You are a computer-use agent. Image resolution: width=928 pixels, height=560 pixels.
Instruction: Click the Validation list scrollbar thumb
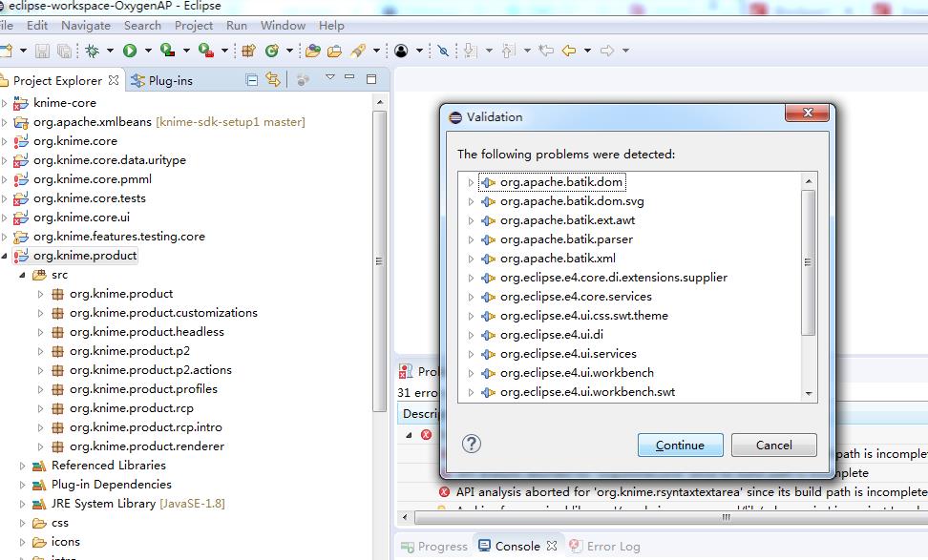808,262
